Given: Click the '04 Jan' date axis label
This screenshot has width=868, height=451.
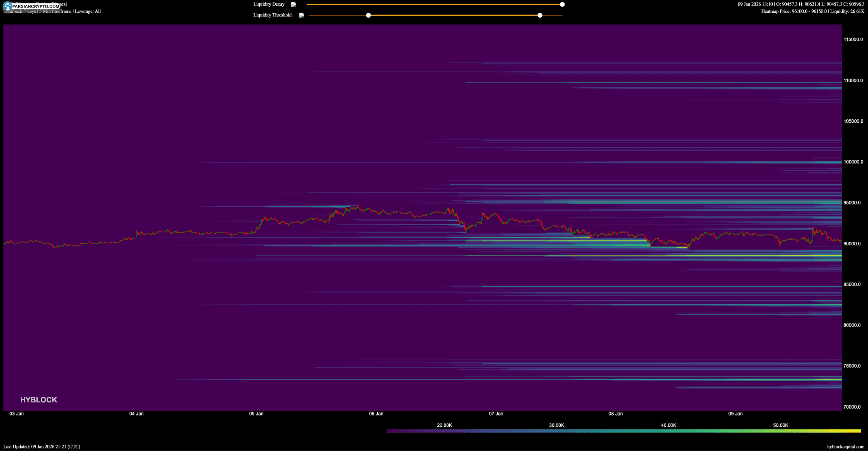Looking at the screenshot, I should point(136,414).
